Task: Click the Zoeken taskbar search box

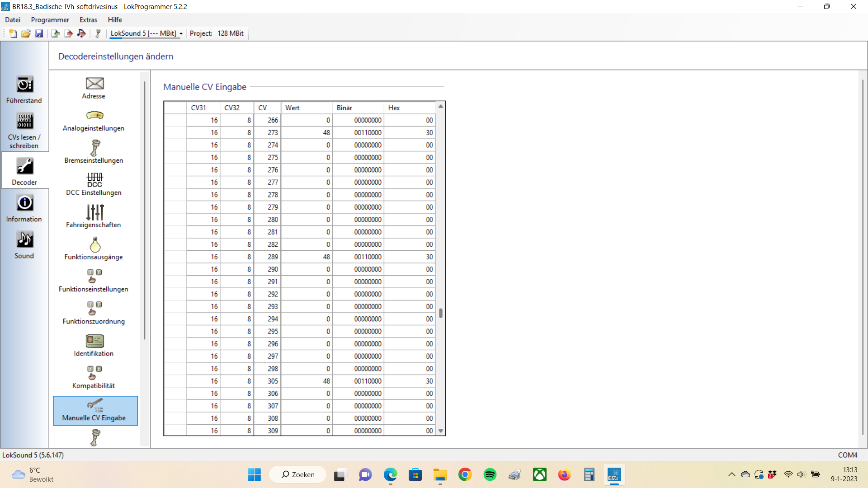Action: coord(298,475)
